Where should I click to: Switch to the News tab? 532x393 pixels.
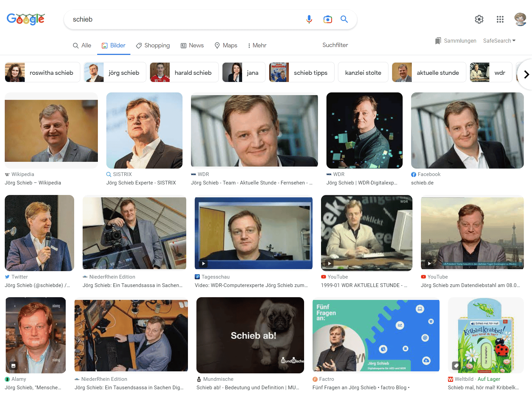(192, 45)
